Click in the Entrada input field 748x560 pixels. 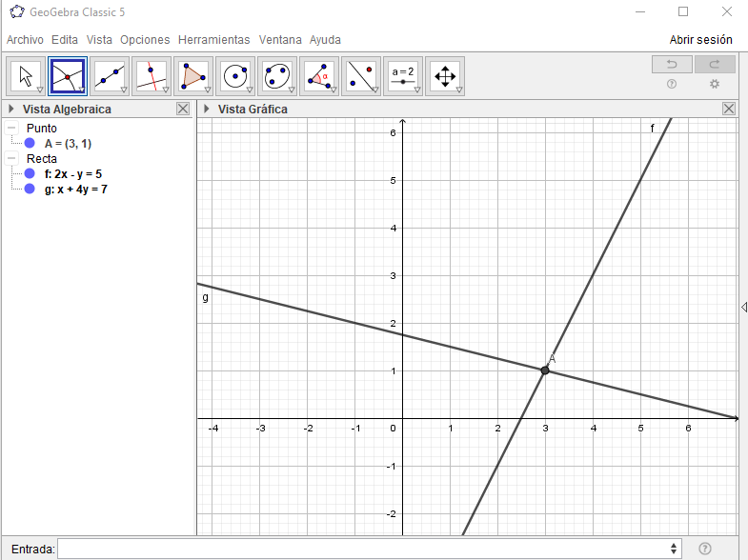pos(370,549)
